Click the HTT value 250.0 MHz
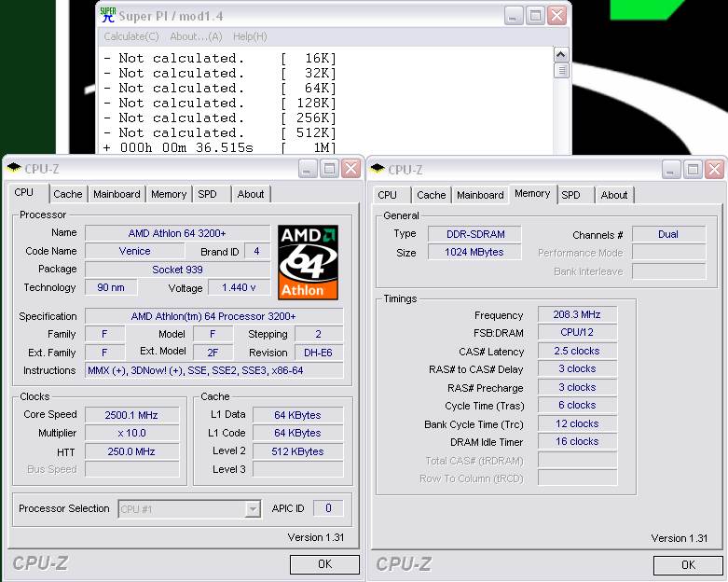 (x=131, y=451)
